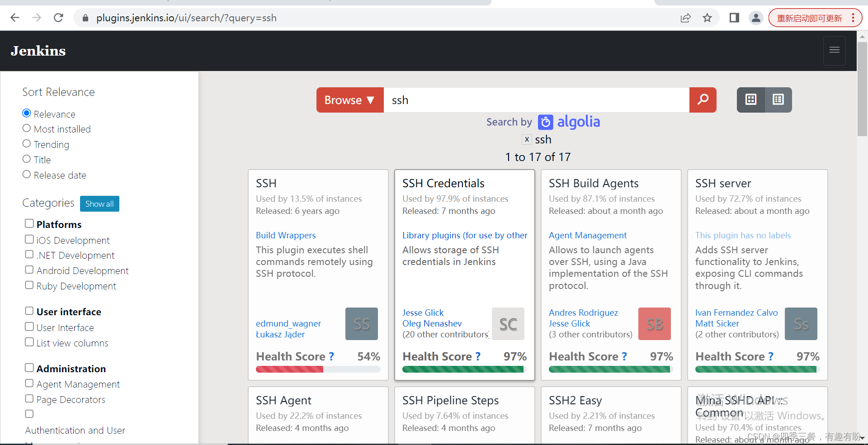The image size is (868, 445).
Task: Select the Relevance sort option
Action: pyautogui.click(x=27, y=113)
